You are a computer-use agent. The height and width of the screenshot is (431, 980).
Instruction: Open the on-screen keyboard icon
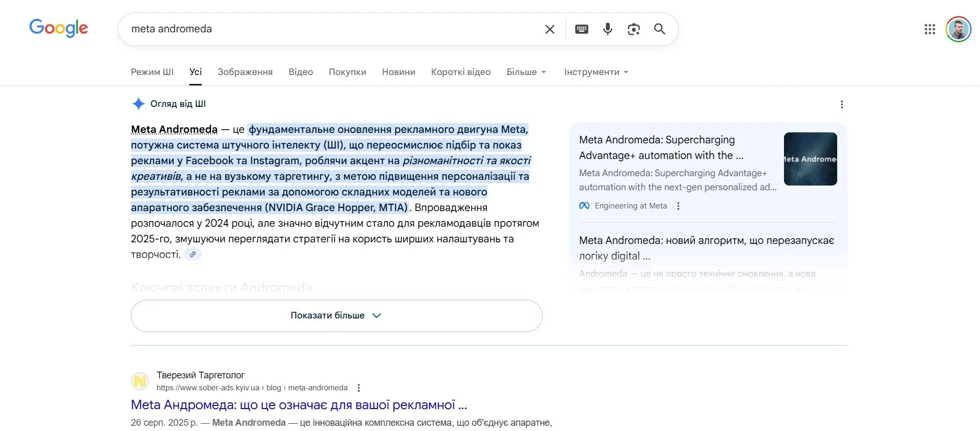click(x=582, y=29)
